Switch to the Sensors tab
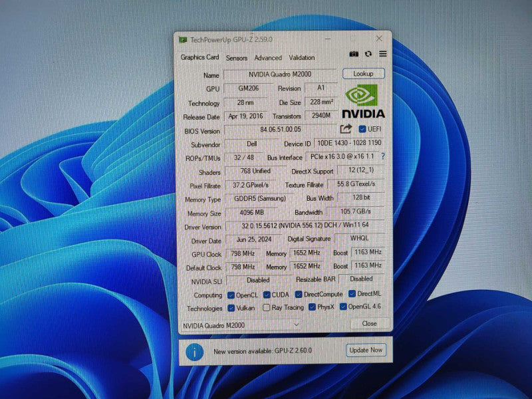532x399 pixels. click(x=237, y=58)
